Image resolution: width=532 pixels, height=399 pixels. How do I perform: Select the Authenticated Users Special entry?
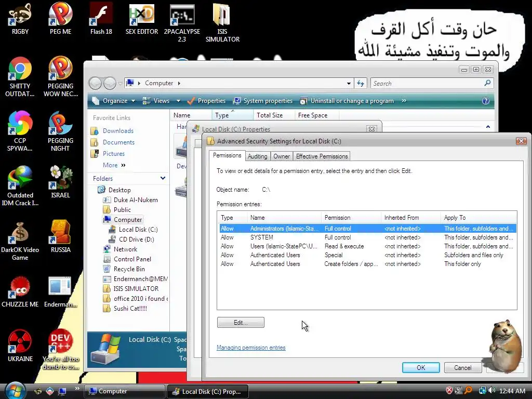click(368, 255)
